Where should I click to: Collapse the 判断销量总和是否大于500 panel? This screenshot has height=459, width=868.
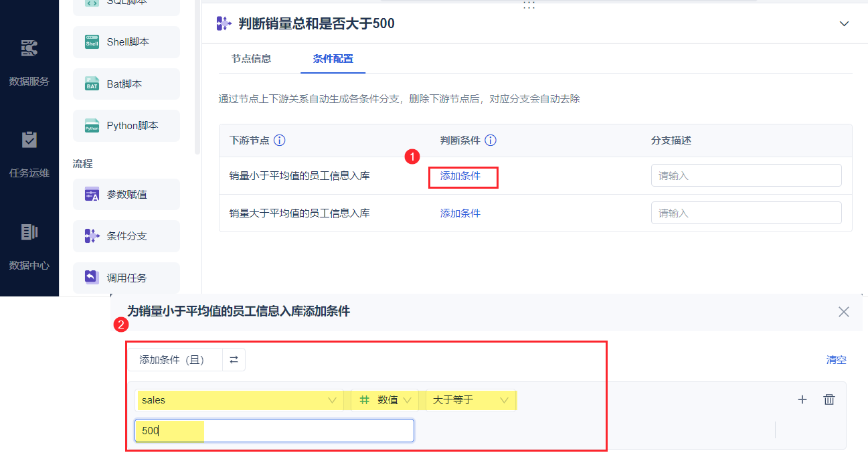tap(844, 23)
